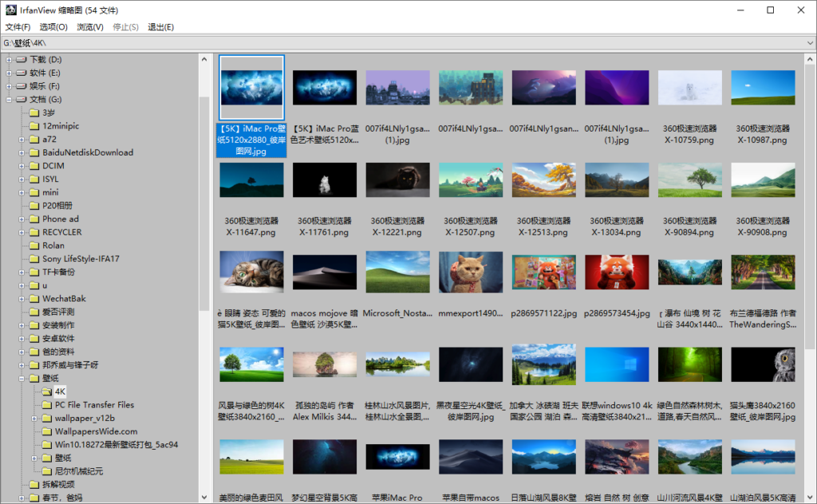Select the 苹果iMac Pro wallpaper thumbnail

point(397,456)
